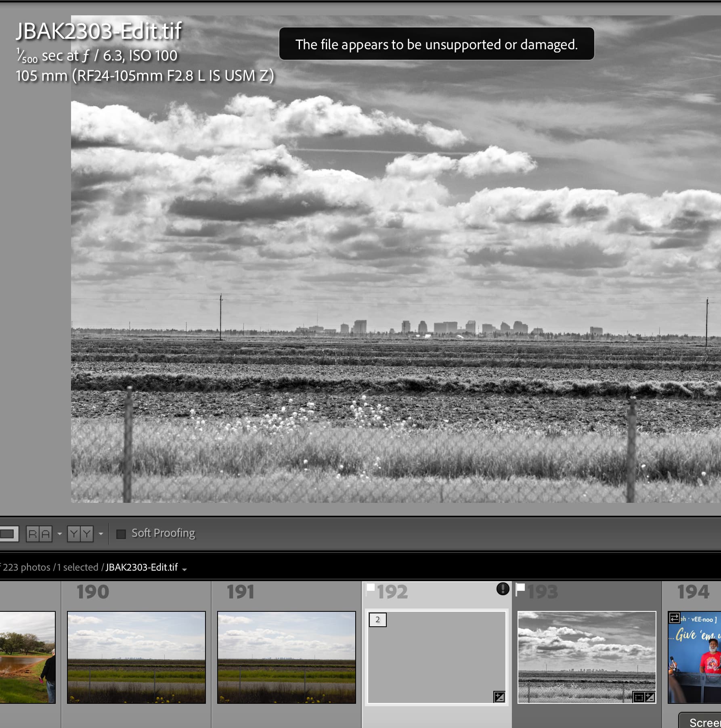
Task: Switch to Reference view using the R|A icon
Action: [x=39, y=533]
